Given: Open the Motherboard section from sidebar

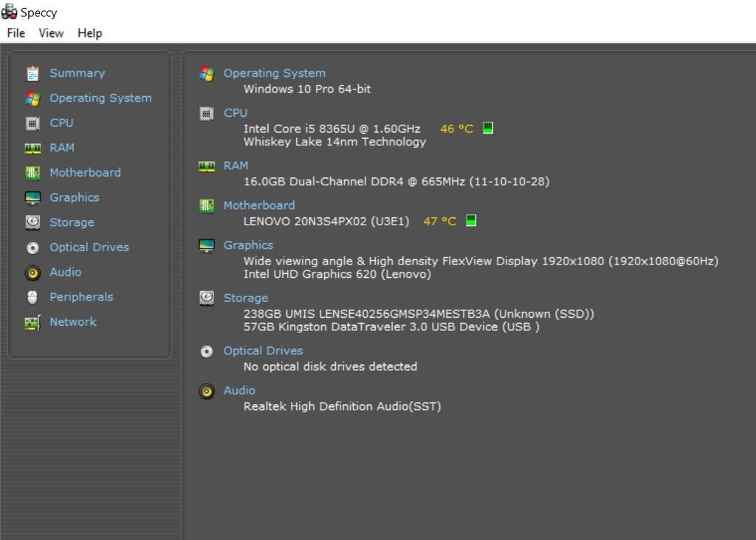Looking at the screenshot, I should pos(85,173).
